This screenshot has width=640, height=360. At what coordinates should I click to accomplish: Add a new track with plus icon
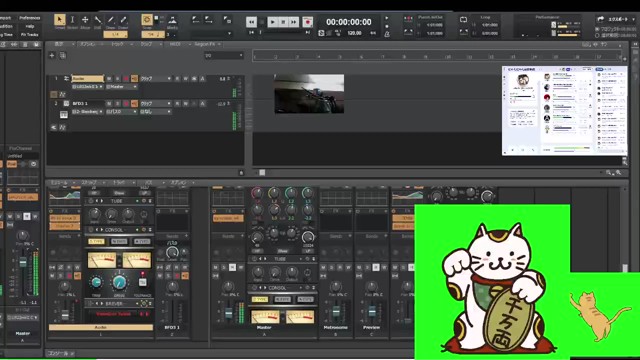click(52, 56)
